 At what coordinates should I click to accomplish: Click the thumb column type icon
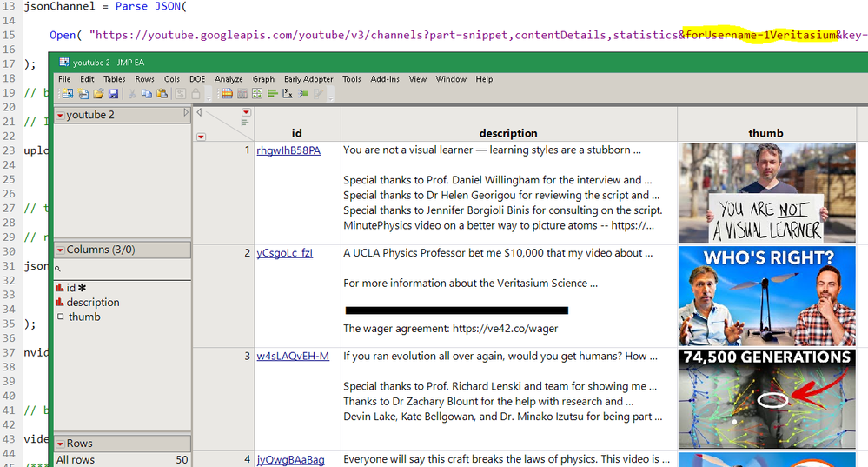[60, 317]
